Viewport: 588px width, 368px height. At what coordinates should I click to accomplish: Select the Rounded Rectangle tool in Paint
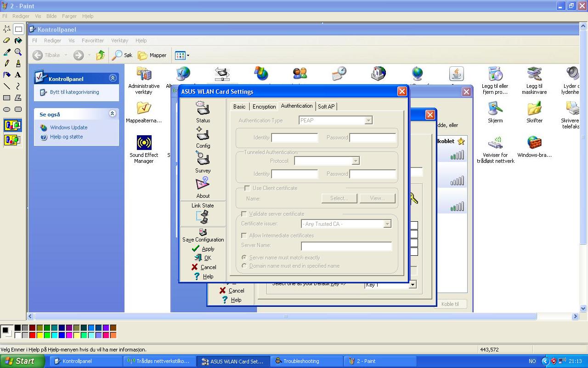18,109
